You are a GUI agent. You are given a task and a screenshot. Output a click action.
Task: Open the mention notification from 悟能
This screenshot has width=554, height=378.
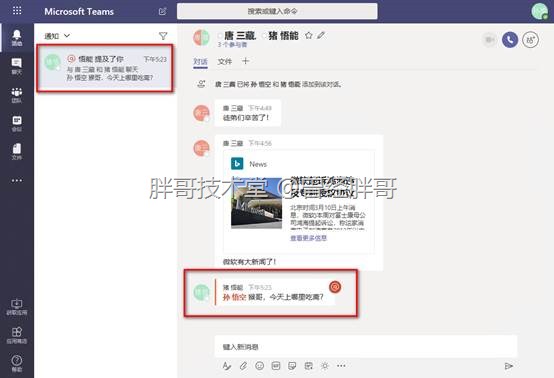(105, 68)
